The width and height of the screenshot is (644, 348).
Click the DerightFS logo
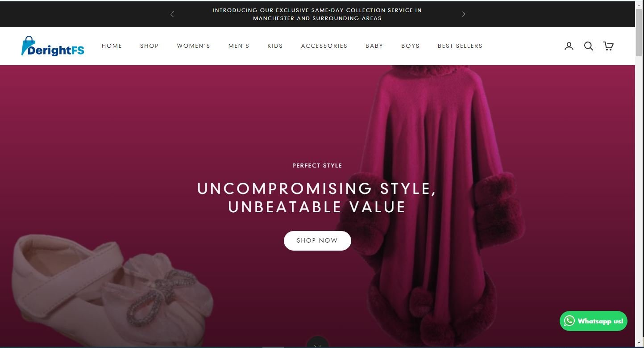tap(53, 46)
